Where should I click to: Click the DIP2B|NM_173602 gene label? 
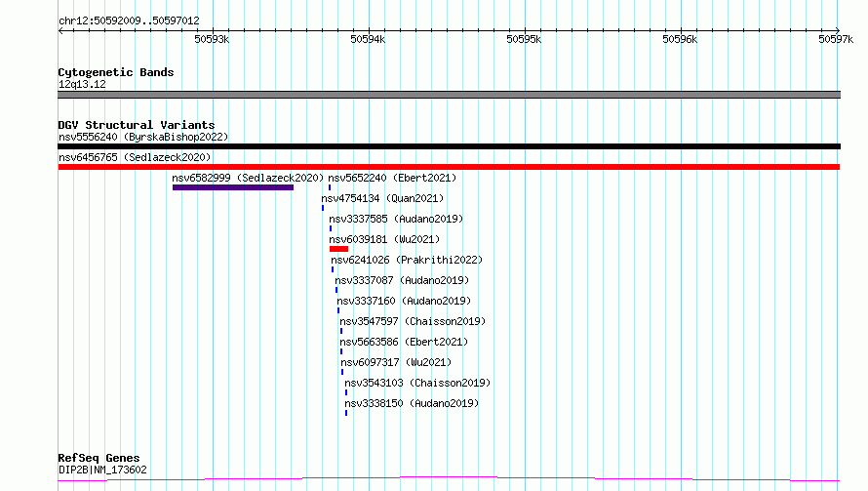click(102, 470)
